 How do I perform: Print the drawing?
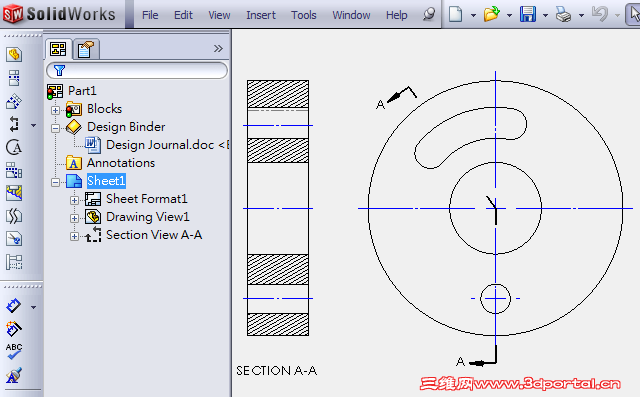pos(563,15)
